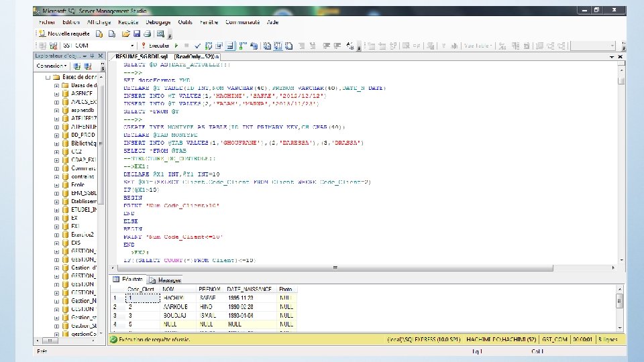The height and width of the screenshot is (362, 644).
Task: Expand the aspnetdb database node
Action: pos(57,109)
